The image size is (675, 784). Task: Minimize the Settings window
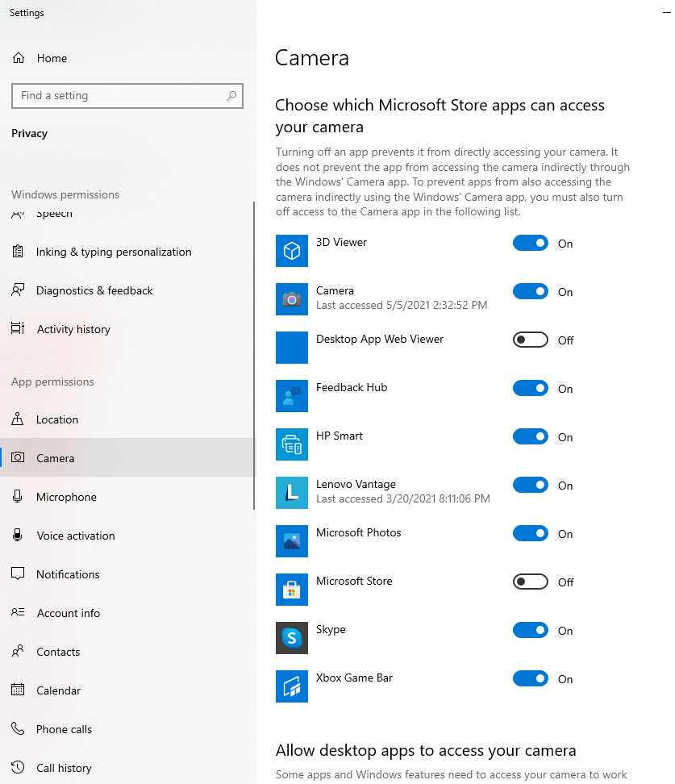coord(666,12)
